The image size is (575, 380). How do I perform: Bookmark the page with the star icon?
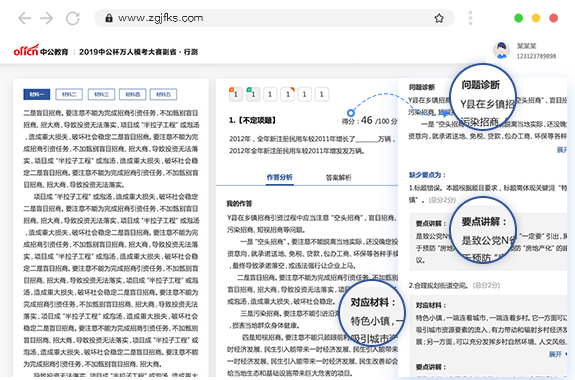[439, 18]
